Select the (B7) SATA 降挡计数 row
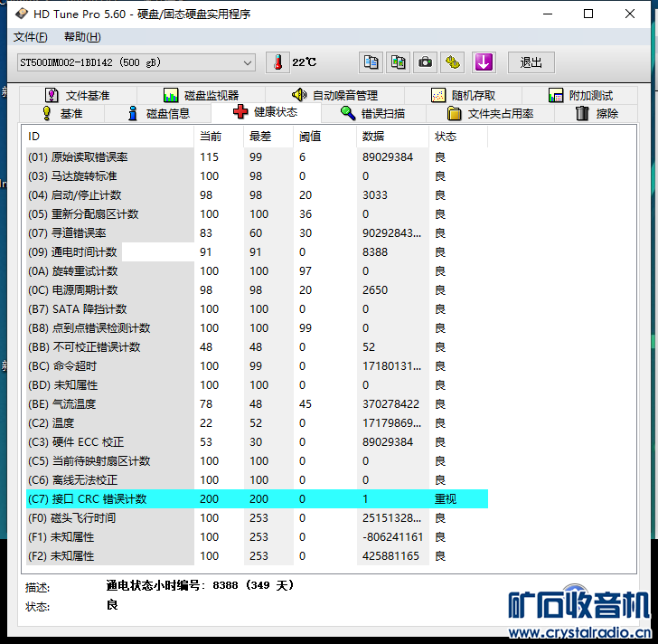 point(257,309)
